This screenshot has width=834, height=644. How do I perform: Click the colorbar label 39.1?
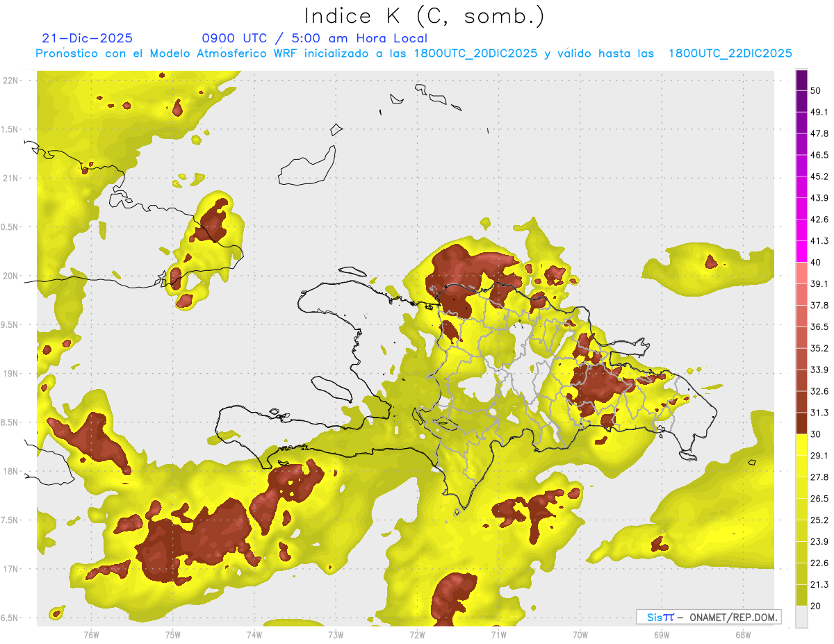[819, 284]
